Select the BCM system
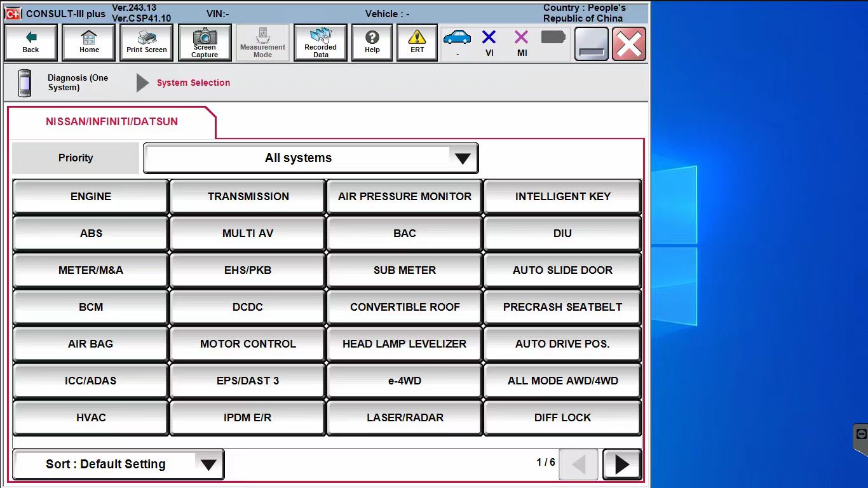 tap(91, 307)
